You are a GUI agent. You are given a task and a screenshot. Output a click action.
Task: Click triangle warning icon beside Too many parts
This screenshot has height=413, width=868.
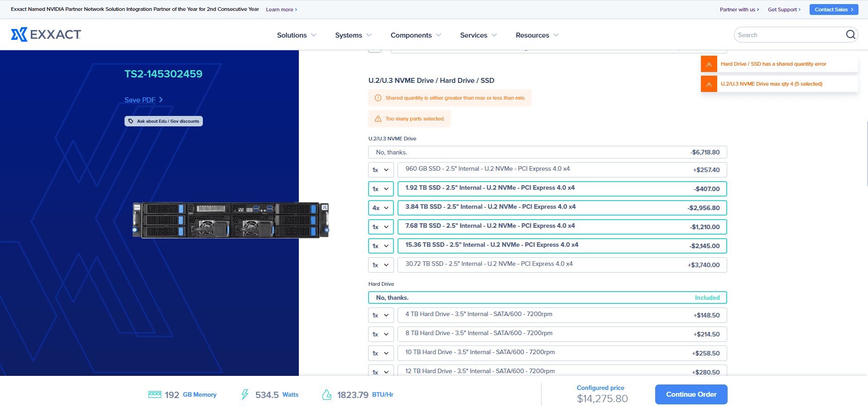[x=378, y=119]
